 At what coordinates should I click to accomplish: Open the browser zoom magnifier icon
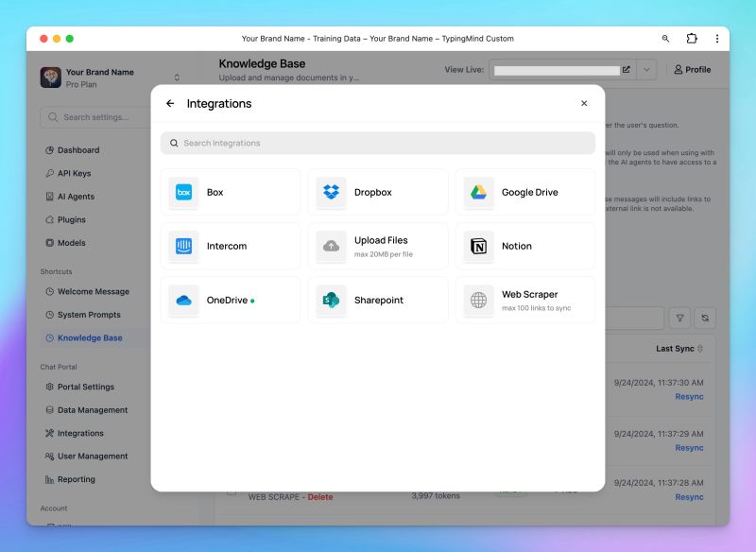[665, 39]
